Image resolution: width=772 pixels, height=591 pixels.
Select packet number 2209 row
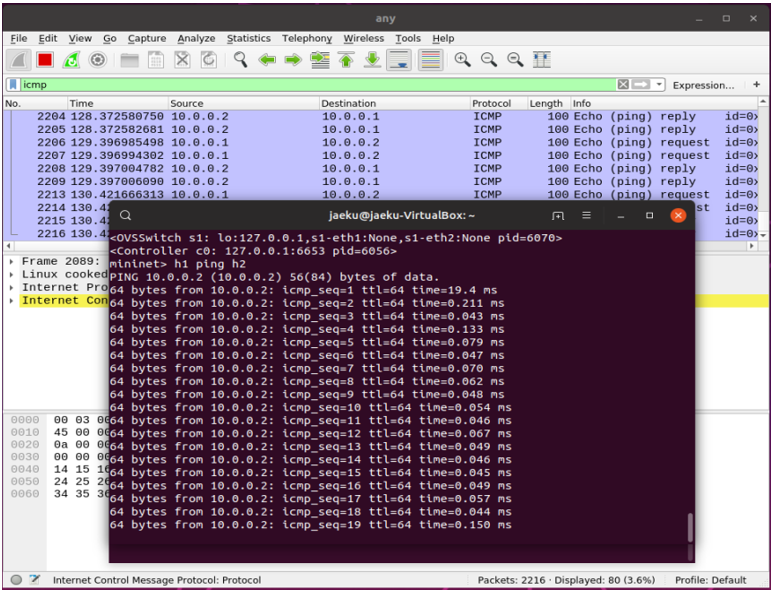point(381,181)
